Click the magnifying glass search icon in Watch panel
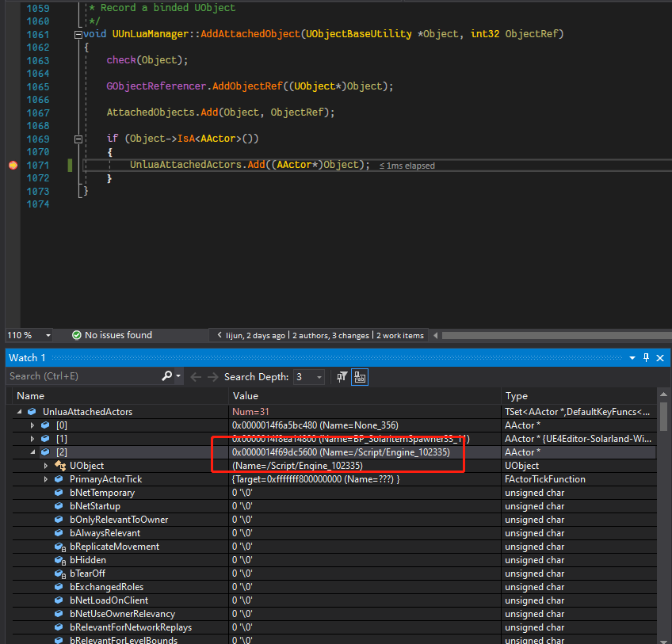This screenshot has width=672, height=644. click(x=166, y=375)
